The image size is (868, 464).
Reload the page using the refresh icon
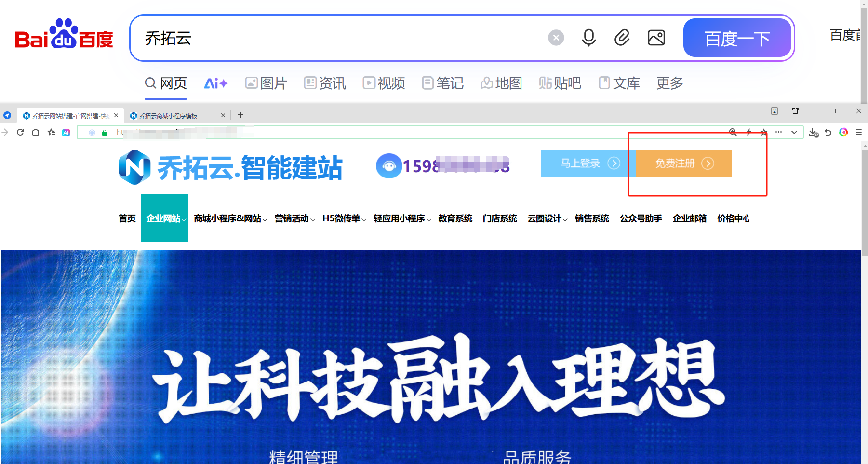[20, 132]
